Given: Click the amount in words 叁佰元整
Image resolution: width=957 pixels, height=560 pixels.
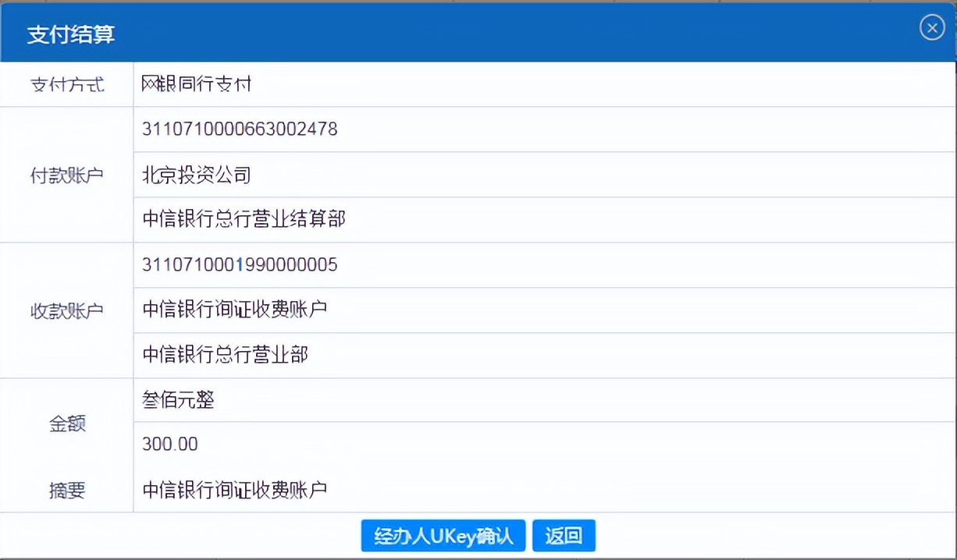Looking at the screenshot, I should [180, 400].
